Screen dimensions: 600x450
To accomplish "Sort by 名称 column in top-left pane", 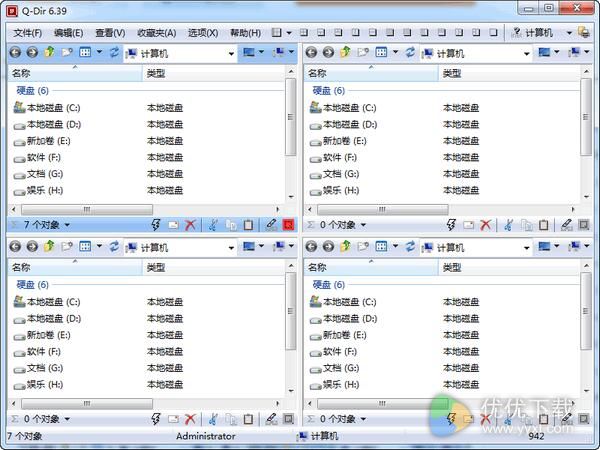I will coord(75,73).
